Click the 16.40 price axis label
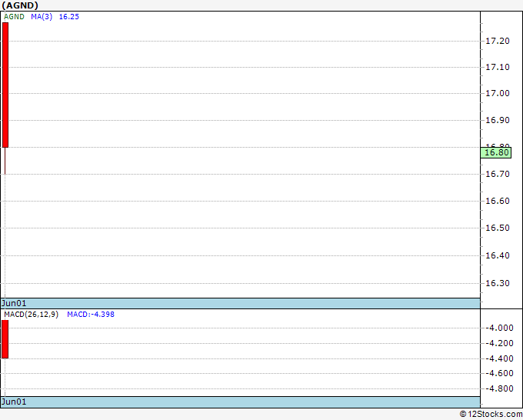The height and width of the screenshot is (420, 523). (498, 255)
